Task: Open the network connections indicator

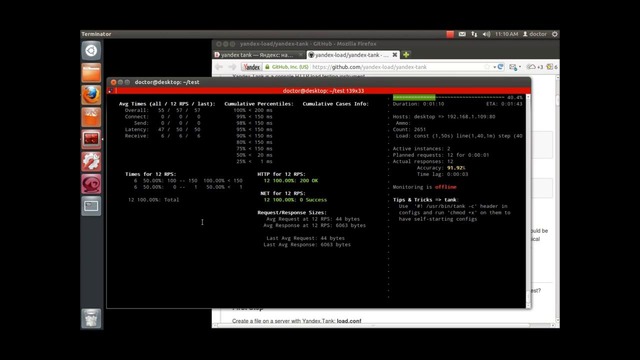Action: pos(474,34)
